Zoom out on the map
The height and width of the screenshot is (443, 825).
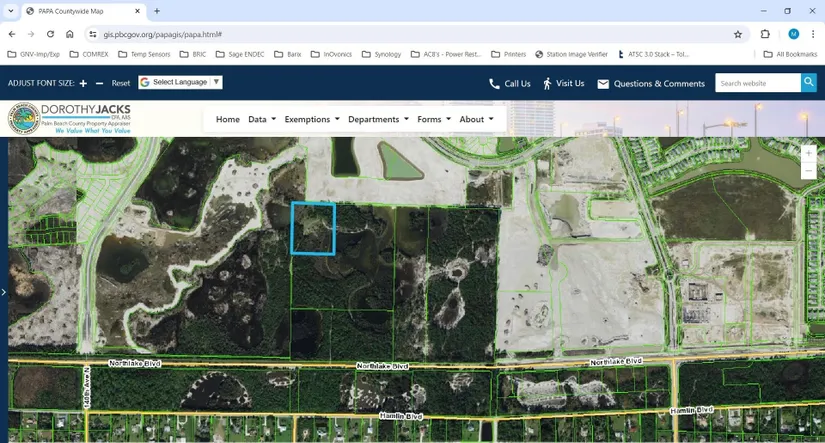coord(808,171)
